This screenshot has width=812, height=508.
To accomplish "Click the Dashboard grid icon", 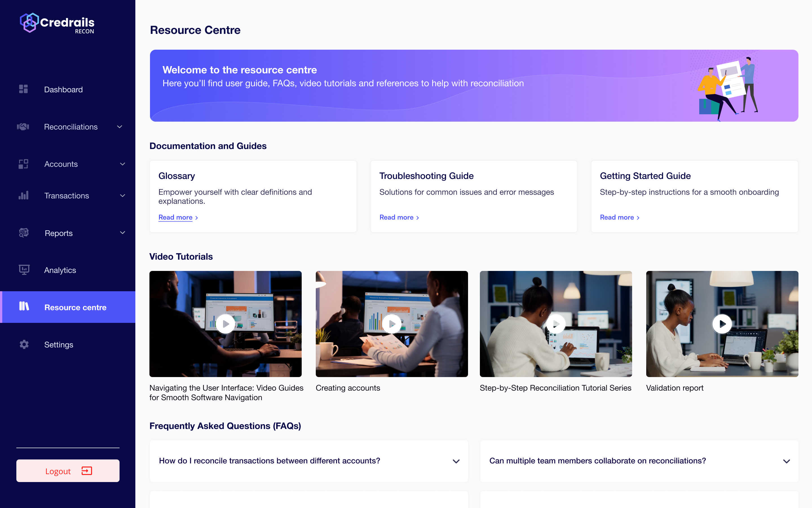I will tap(23, 89).
